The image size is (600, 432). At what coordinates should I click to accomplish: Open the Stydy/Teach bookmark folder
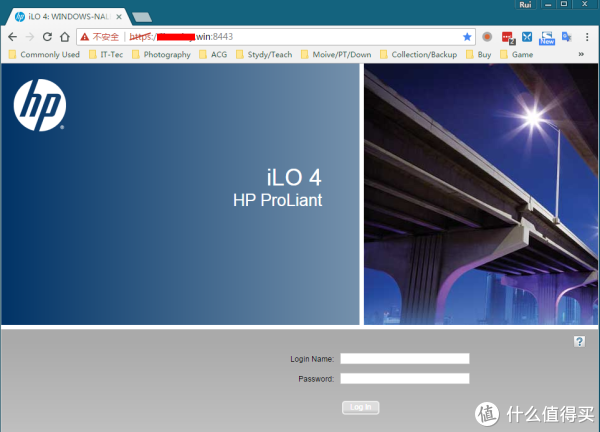264,55
